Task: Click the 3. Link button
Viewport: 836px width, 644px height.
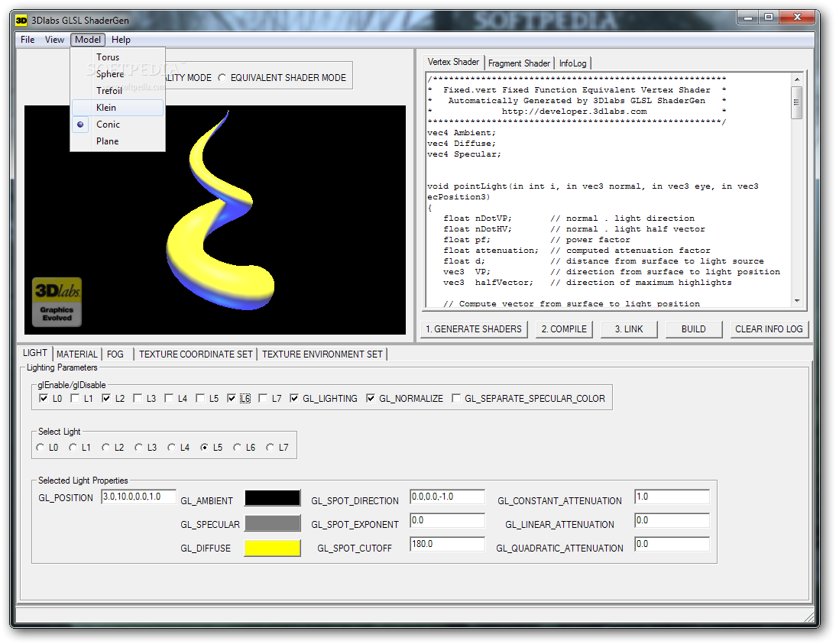Action: click(629, 329)
